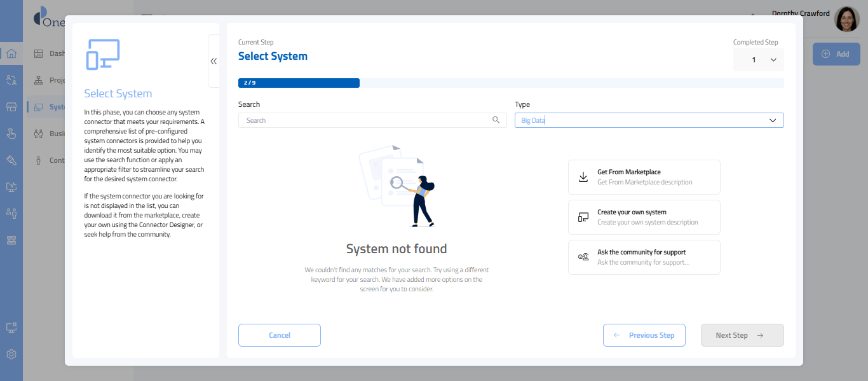868x381 pixels.
Task: Click Dorothy Crawford's profile avatar
Action: coord(846,20)
